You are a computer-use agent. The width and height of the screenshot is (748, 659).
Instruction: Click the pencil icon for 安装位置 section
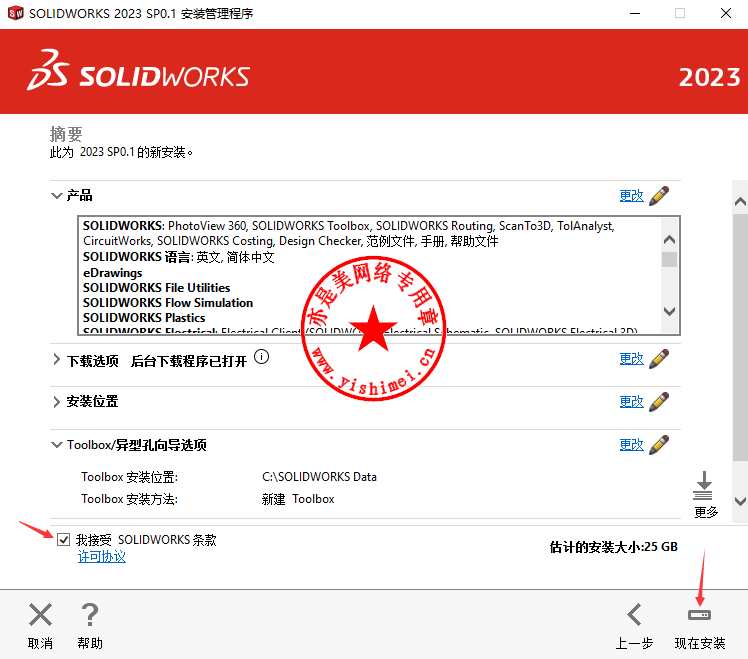[659, 402]
